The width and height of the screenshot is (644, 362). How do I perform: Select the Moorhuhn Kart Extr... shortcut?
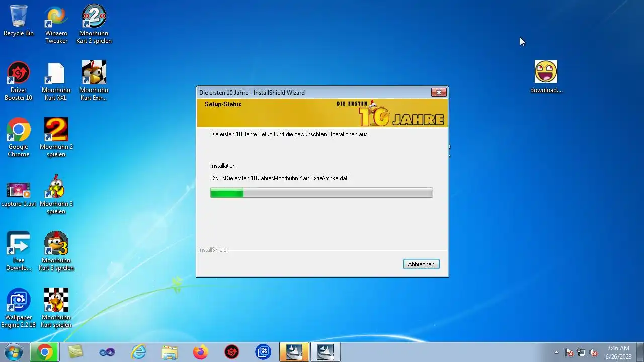tap(94, 81)
